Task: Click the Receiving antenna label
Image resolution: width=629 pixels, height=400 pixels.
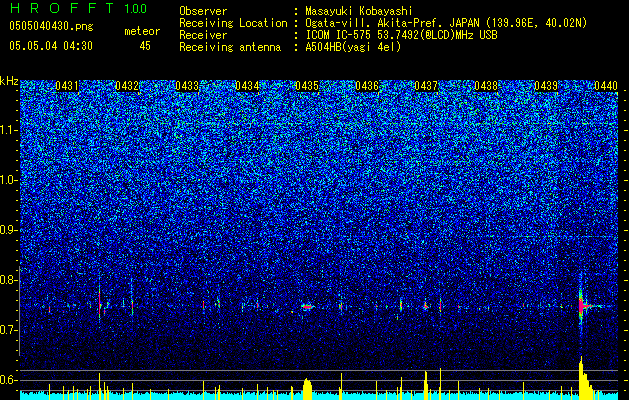Action: [230, 47]
